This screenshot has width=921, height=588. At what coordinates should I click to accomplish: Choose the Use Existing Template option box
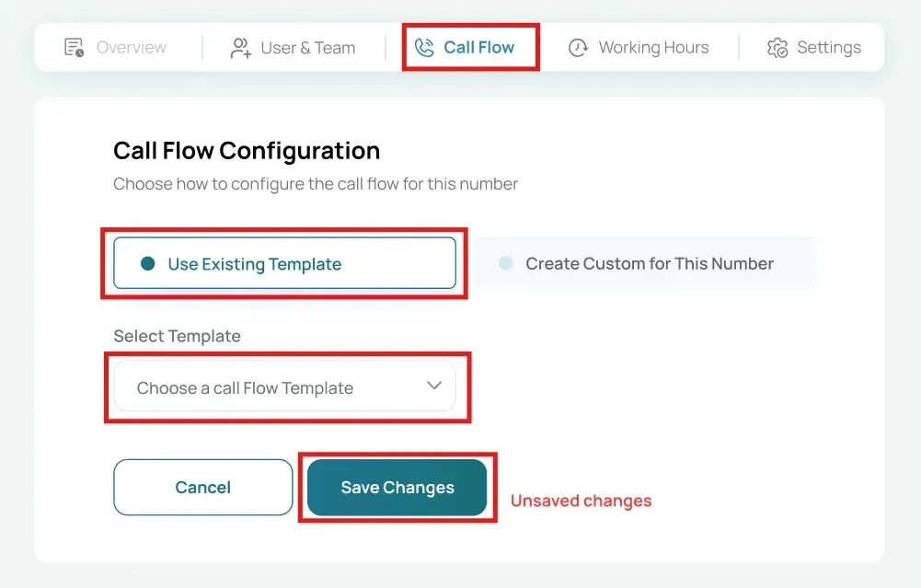[284, 263]
